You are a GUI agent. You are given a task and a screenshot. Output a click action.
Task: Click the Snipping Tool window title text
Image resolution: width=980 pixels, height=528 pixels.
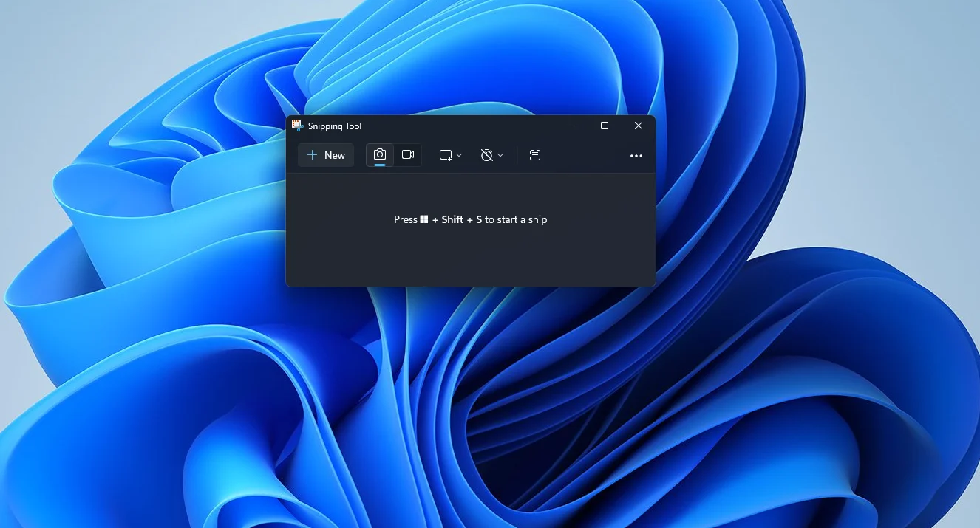click(x=335, y=126)
